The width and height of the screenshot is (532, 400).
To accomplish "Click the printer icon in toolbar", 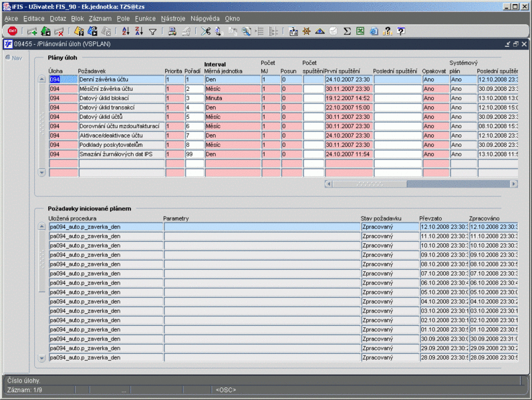I will pyautogui.click(x=172, y=31).
